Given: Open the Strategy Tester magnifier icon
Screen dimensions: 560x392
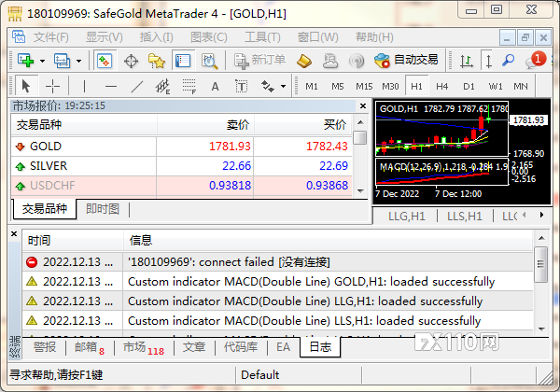Looking at the screenshot, I should [209, 61].
